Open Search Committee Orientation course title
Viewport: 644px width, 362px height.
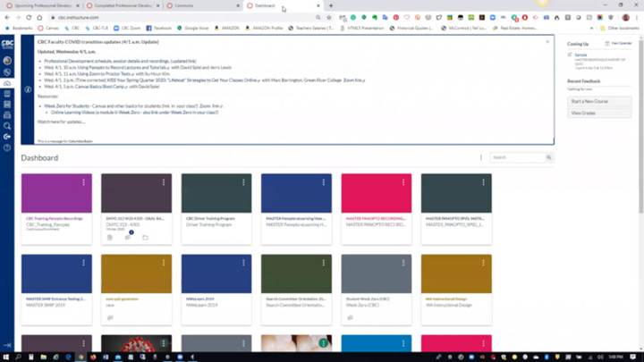[296, 299]
